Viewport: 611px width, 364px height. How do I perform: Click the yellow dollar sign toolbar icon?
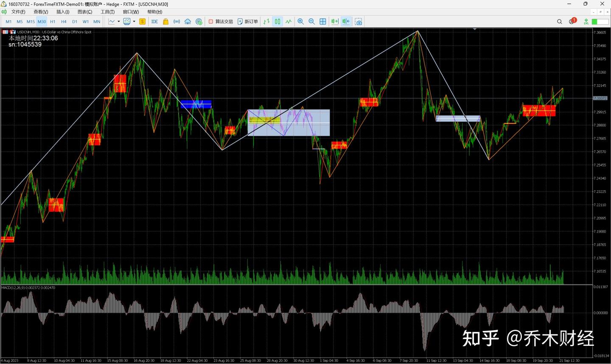point(143,22)
